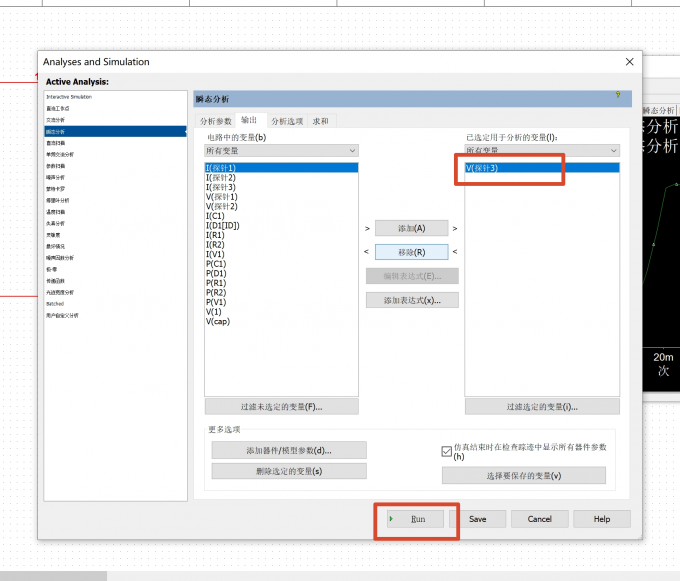Click the Save button
Image resolution: width=680 pixels, height=581 pixels.
(x=477, y=519)
